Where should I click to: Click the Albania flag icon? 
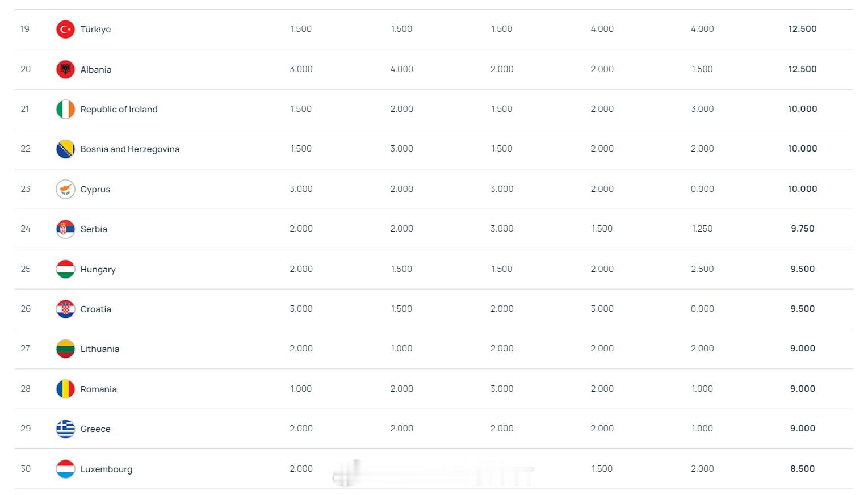pos(65,69)
